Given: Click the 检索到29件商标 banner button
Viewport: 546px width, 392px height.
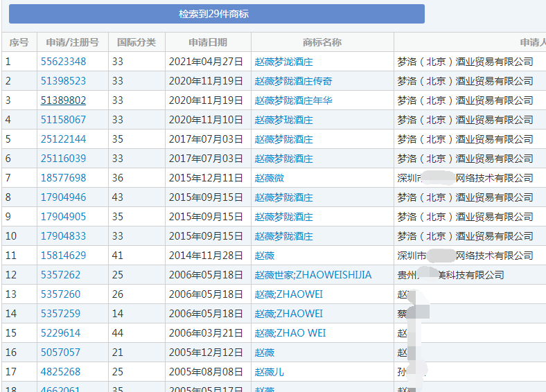Looking at the screenshot, I should [217, 14].
